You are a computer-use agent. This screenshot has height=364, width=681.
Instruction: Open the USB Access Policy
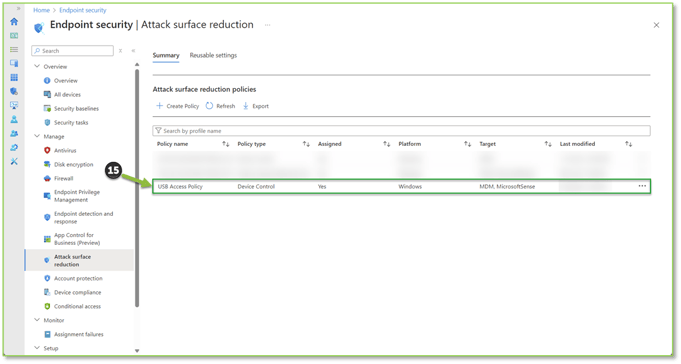[x=180, y=186]
